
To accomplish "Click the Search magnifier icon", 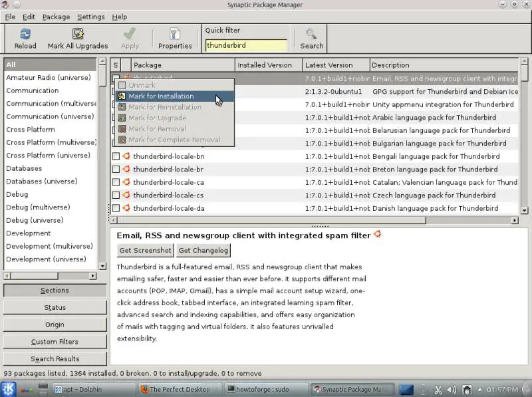I will coord(311,34).
